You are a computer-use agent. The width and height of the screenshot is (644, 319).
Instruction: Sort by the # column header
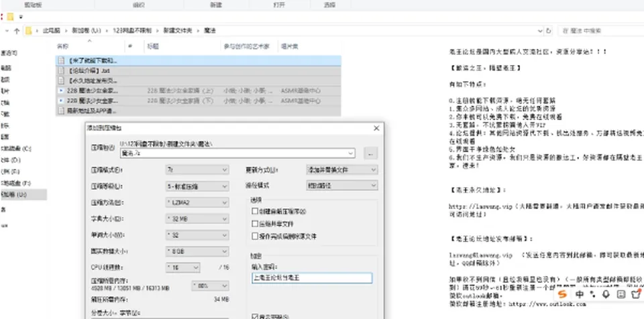(x=129, y=46)
